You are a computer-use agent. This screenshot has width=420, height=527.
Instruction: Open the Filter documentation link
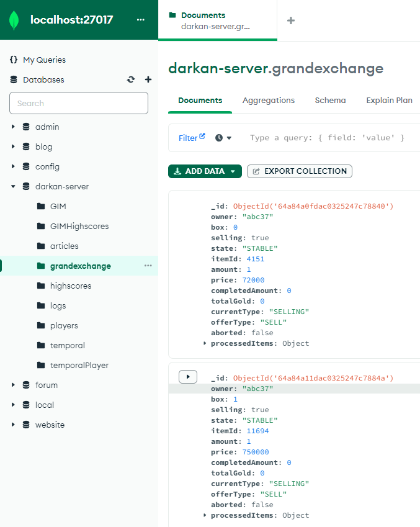192,138
